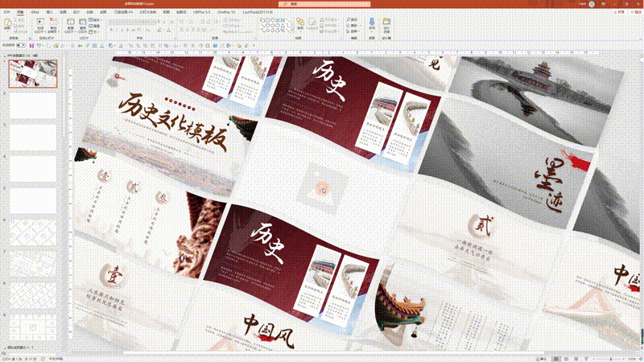
Task: Switch to Normal view in the status bar
Action: (555, 359)
